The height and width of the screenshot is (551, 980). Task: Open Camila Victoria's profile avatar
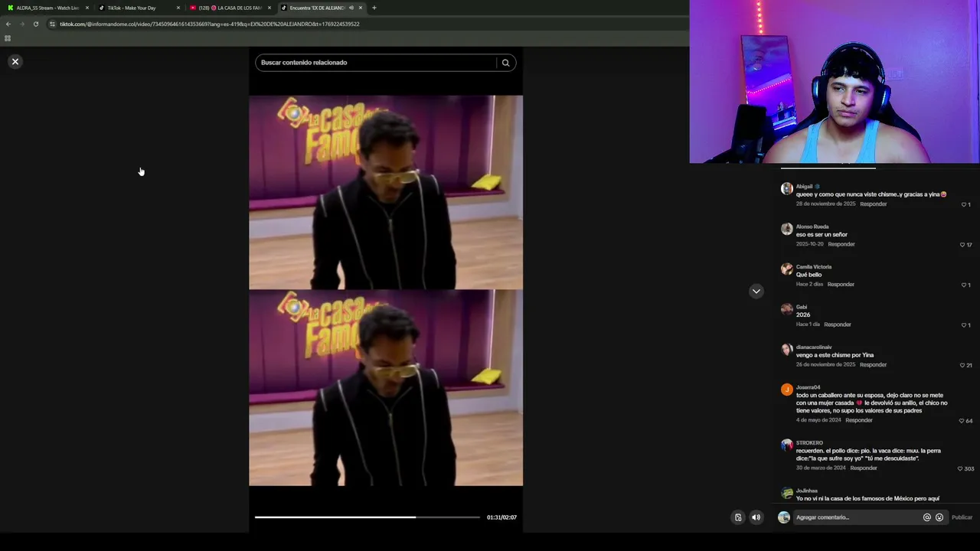pos(786,269)
